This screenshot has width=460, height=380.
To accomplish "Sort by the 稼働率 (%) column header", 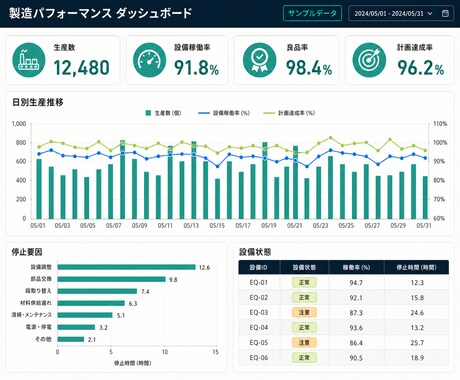I will pos(356,267).
